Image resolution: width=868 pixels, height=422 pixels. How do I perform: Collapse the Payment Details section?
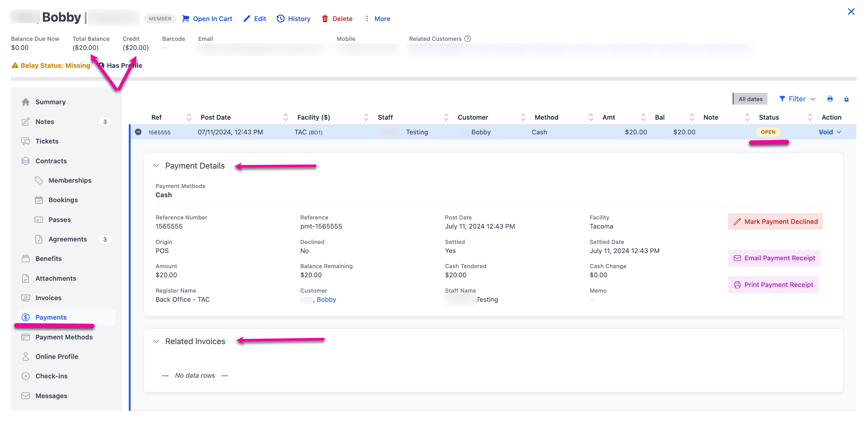click(156, 165)
